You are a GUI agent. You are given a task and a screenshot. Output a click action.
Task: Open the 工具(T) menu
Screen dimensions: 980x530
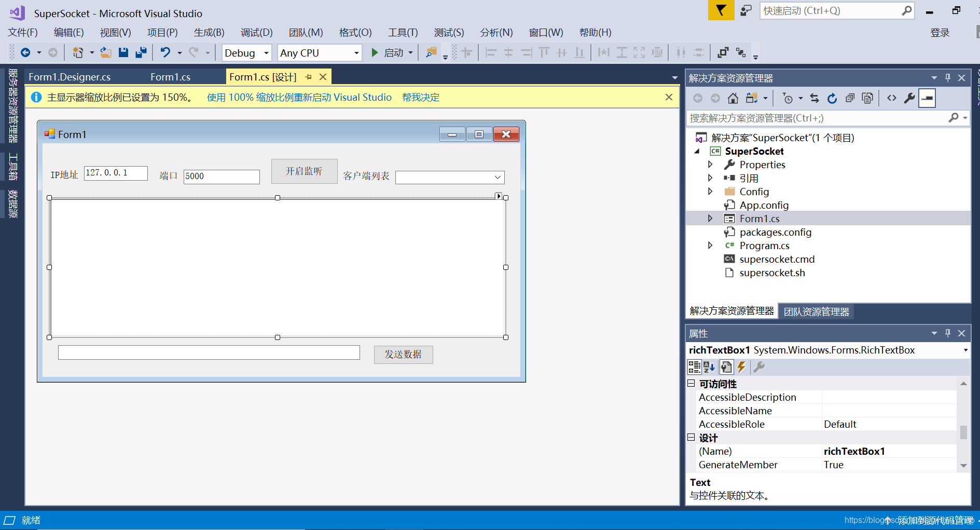click(403, 32)
